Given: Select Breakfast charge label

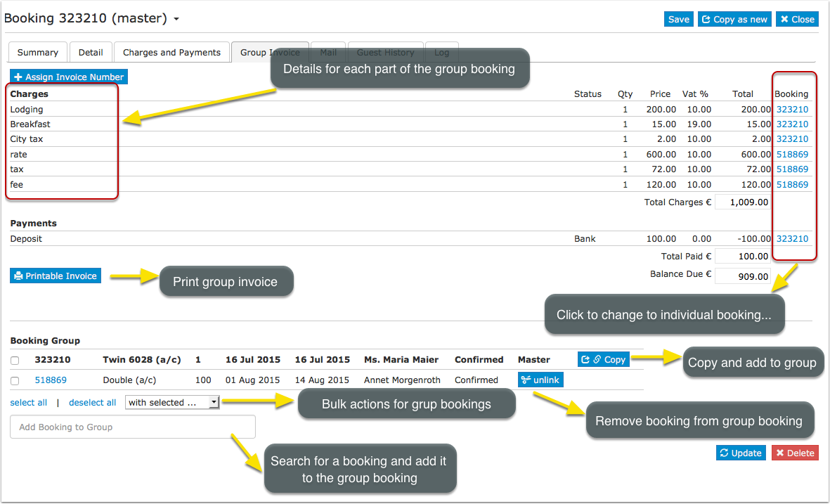Looking at the screenshot, I should coord(30,124).
